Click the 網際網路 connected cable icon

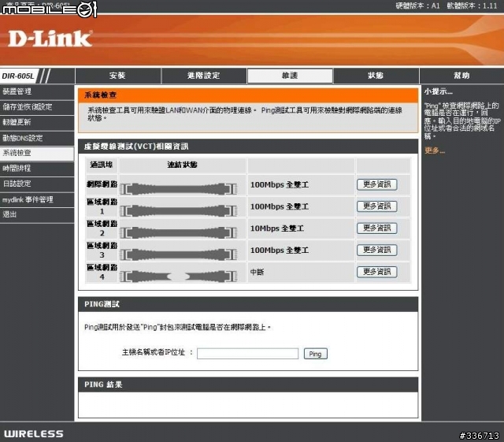(179, 189)
